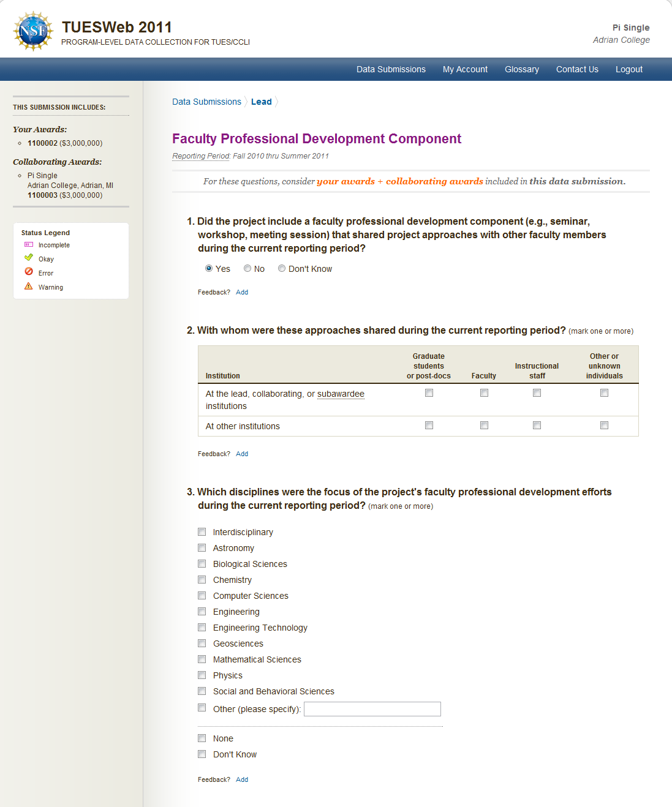The height and width of the screenshot is (807, 672).
Task: Choose the Don't Know radio option
Action: [x=282, y=269]
